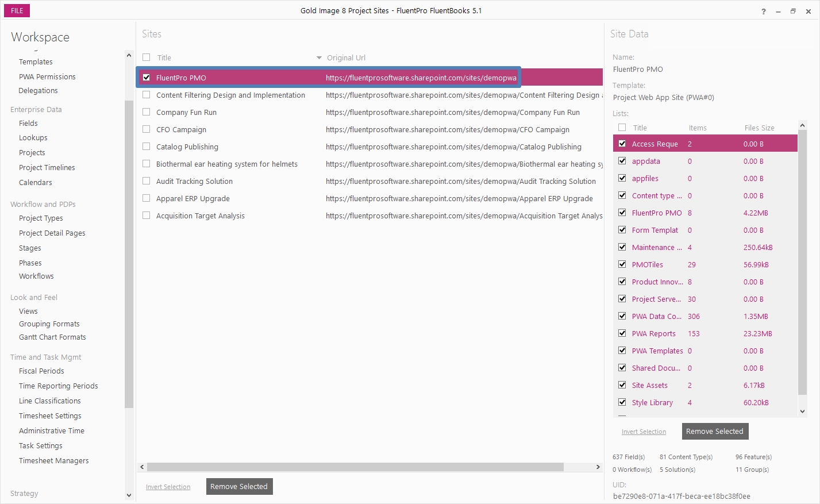
Task: Click Lists scrollbar up arrow
Action: click(x=803, y=125)
